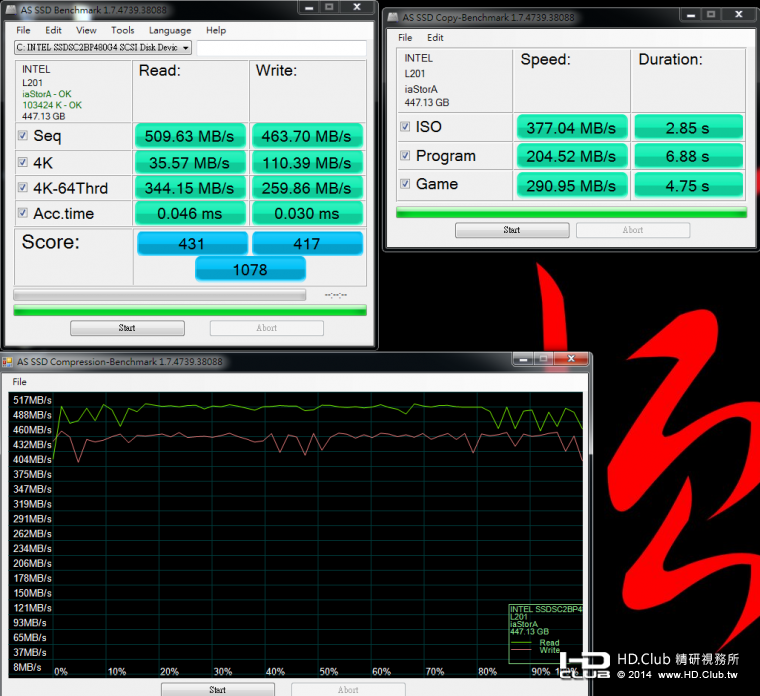Click Abort in AS SSD Benchmark window
The image size is (760, 696).
click(x=267, y=328)
